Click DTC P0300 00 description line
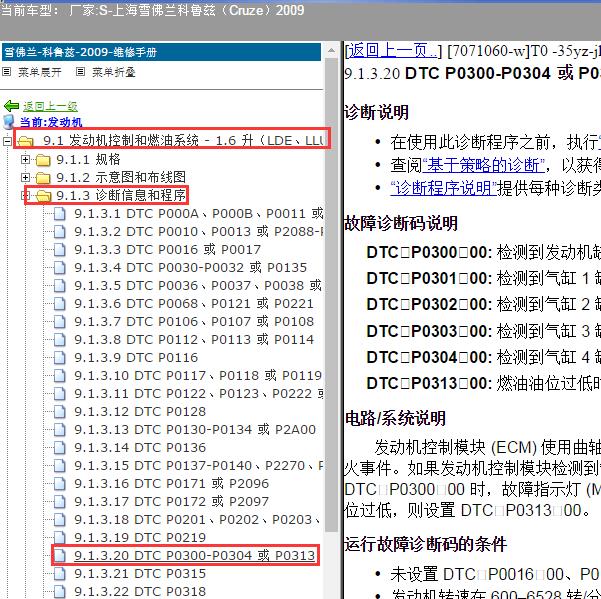 pos(484,253)
